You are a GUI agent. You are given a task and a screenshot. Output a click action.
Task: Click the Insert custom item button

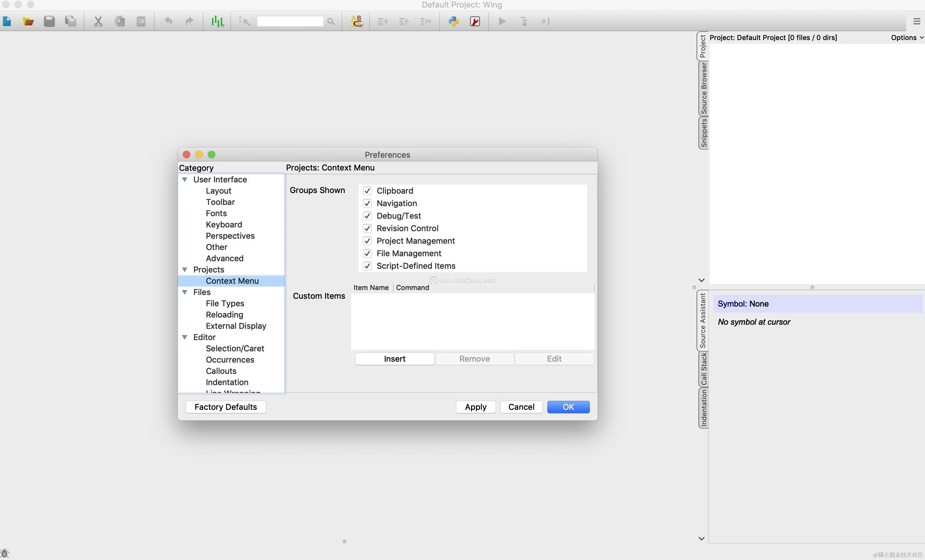[394, 359]
